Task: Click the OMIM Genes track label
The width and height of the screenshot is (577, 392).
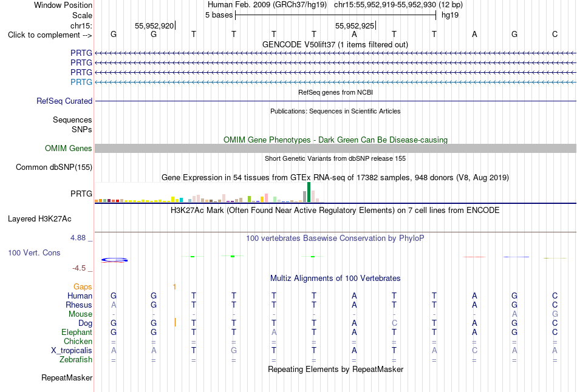Action: tap(69, 148)
